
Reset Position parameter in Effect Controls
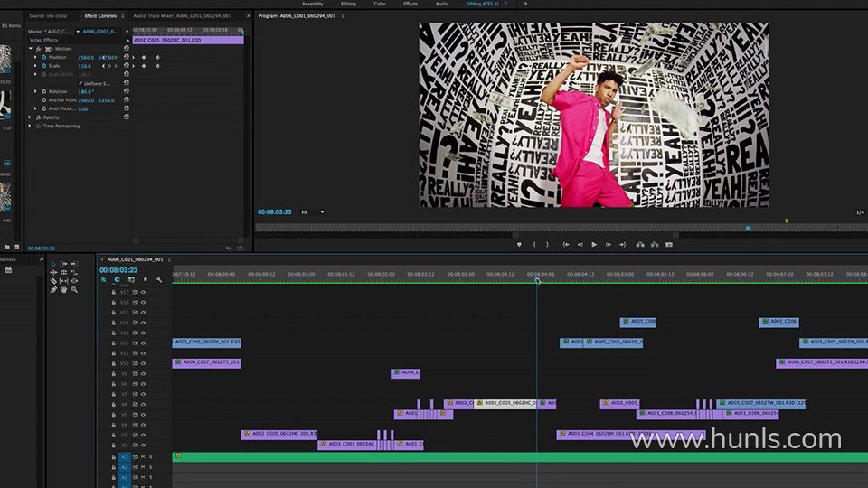tap(127, 57)
